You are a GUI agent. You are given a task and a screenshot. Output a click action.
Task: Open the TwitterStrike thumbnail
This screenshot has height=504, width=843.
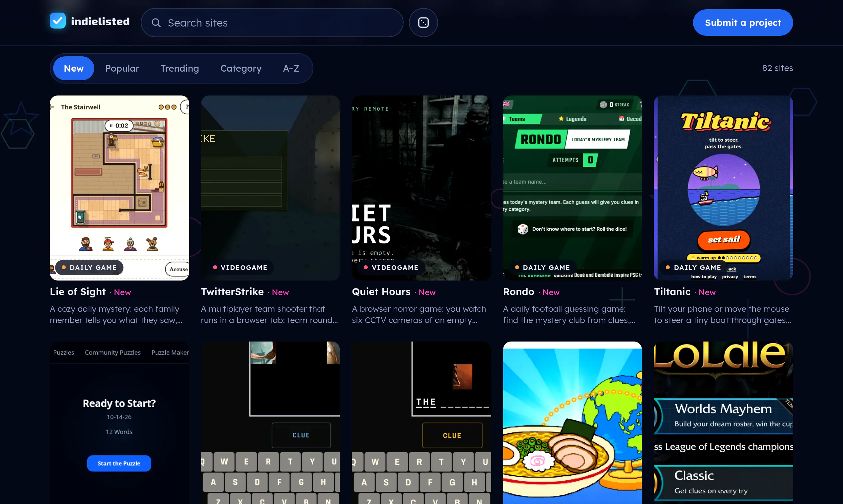[x=270, y=188]
